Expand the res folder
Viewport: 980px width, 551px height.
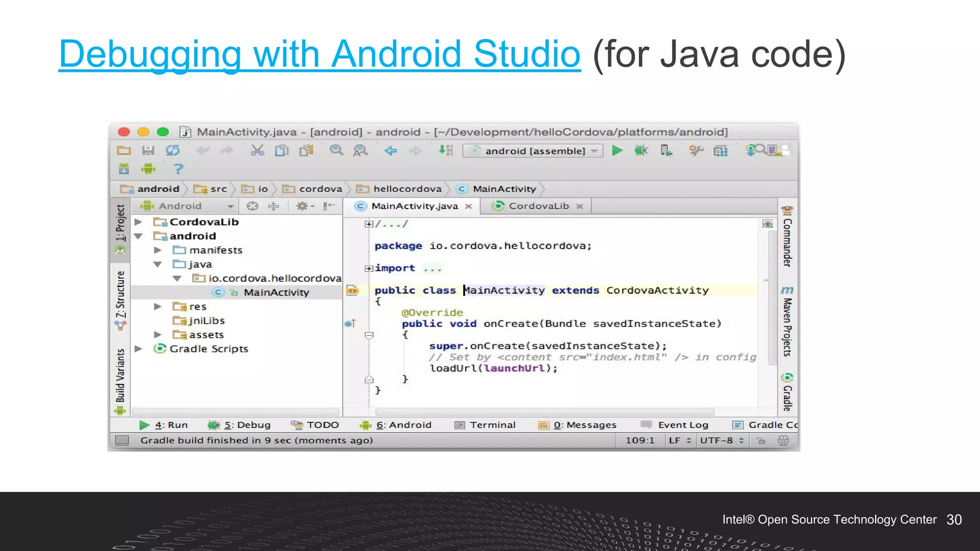[x=157, y=307]
